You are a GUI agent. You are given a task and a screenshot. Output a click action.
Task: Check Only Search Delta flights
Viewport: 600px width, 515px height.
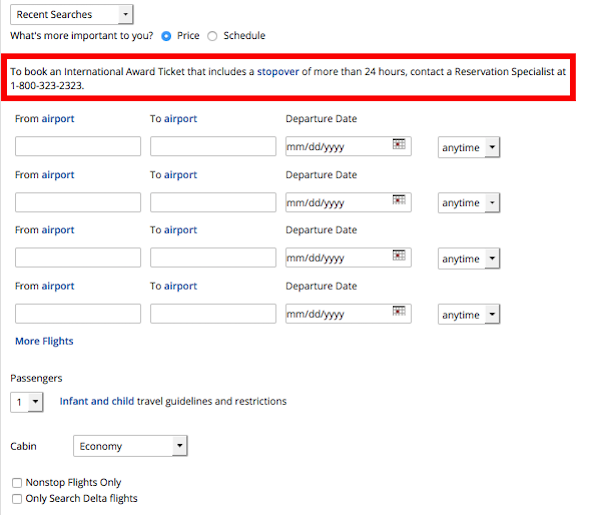[x=17, y=499]
